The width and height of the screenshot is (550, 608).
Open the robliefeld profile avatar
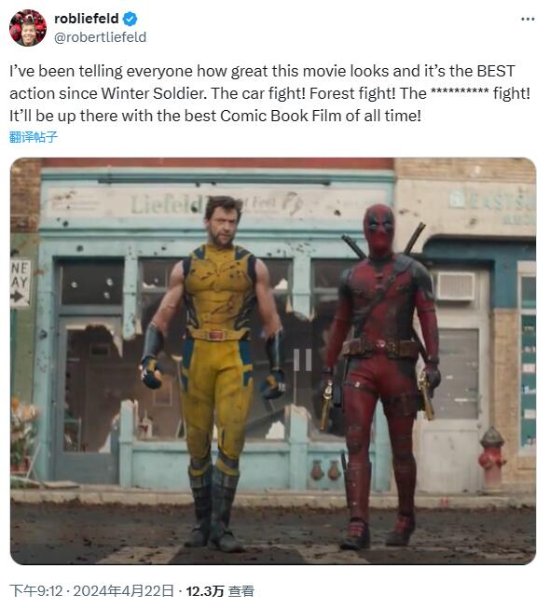[28, 28]
